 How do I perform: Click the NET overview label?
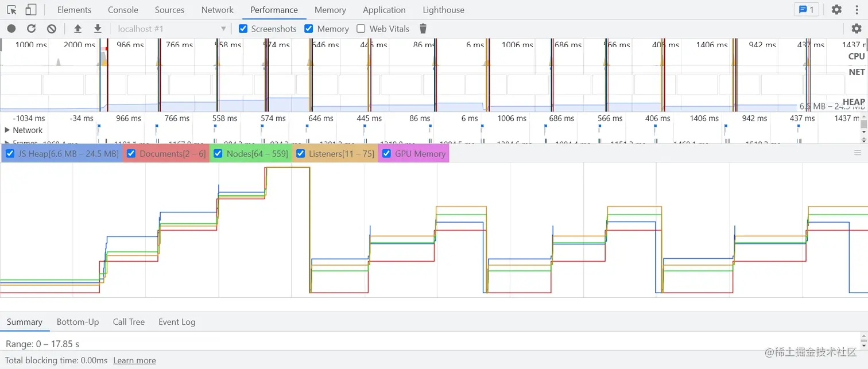[857, 72]
